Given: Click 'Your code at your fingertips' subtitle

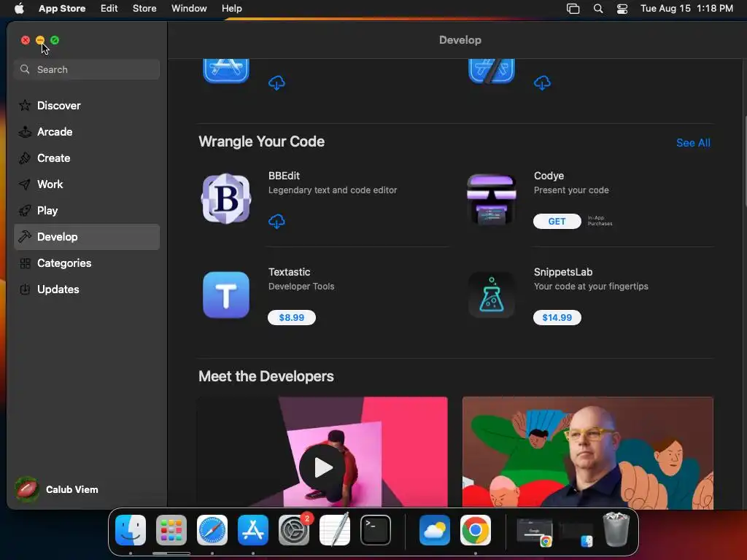Looking at the screenshot, I should (591, 286).
